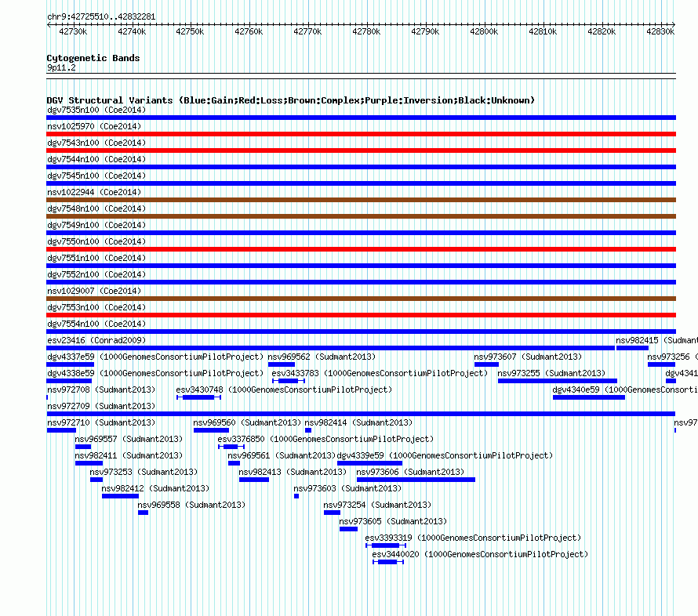Select the dgv4337e59 variant label
The height and width of the screenshot is (616, 698).
(x=155, y=357)
